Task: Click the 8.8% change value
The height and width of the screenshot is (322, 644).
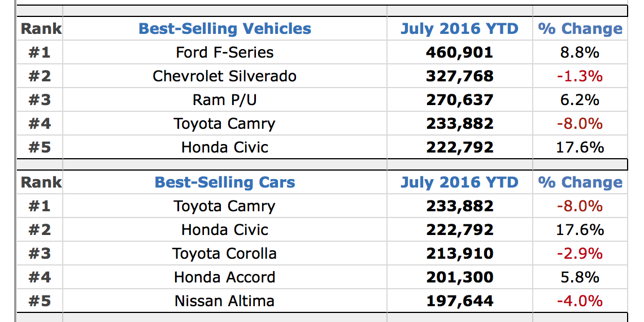Action: pyautogui.click(x=580, y=53)
